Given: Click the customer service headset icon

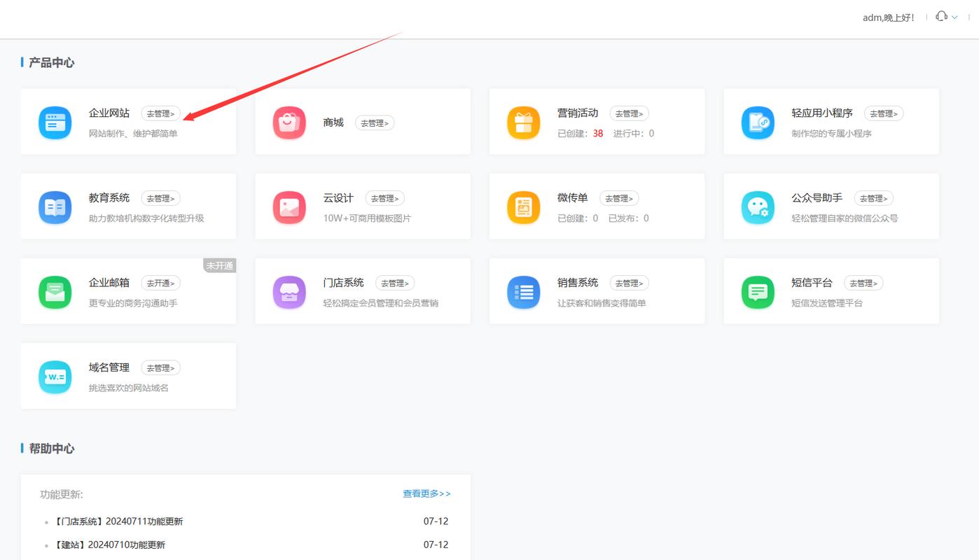Looking at the screenshot, I should tap(942, 17).
